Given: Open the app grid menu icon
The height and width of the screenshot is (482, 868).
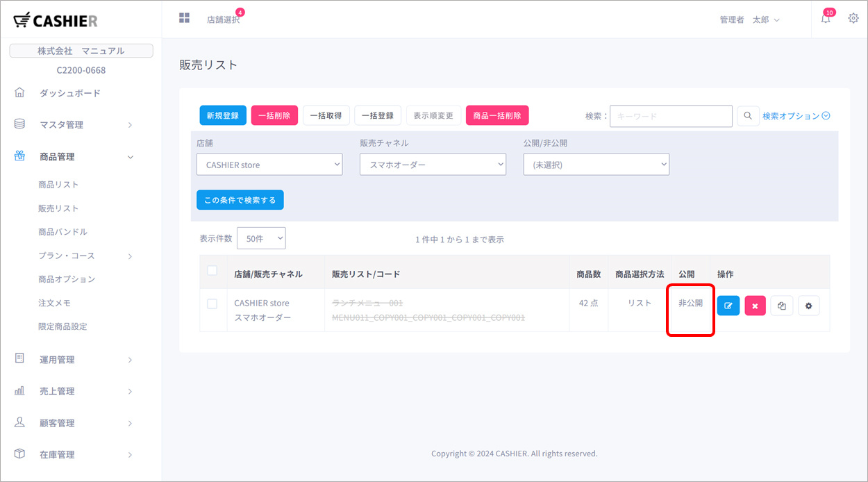Looking at the screenshot, I should [x=184, y=17].
